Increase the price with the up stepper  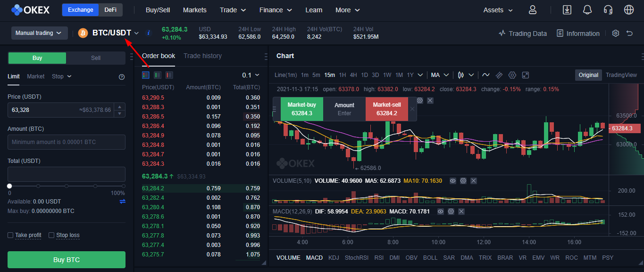[x=120, y=107]
